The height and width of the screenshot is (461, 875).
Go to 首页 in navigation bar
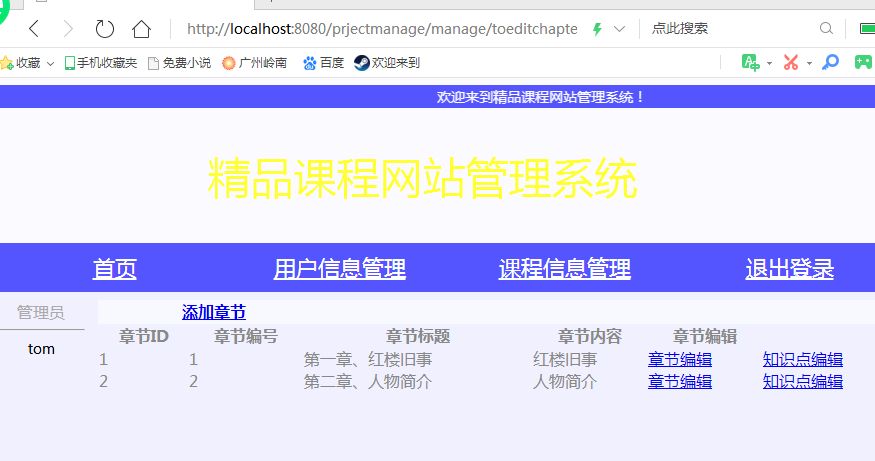pyautogui.click(x=114, y=269)
